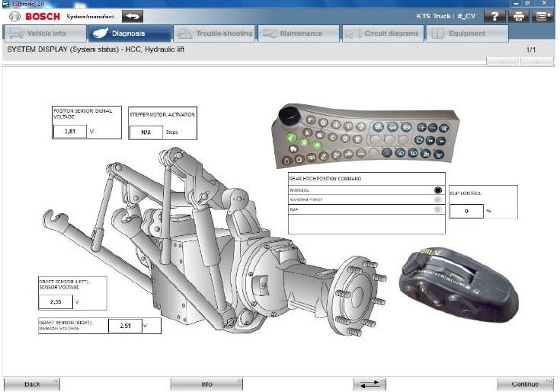This screenshot has width=560, height=392.
Task: Click the left draft sensor voltage 2,55 field
Action: tap(56, 301)
